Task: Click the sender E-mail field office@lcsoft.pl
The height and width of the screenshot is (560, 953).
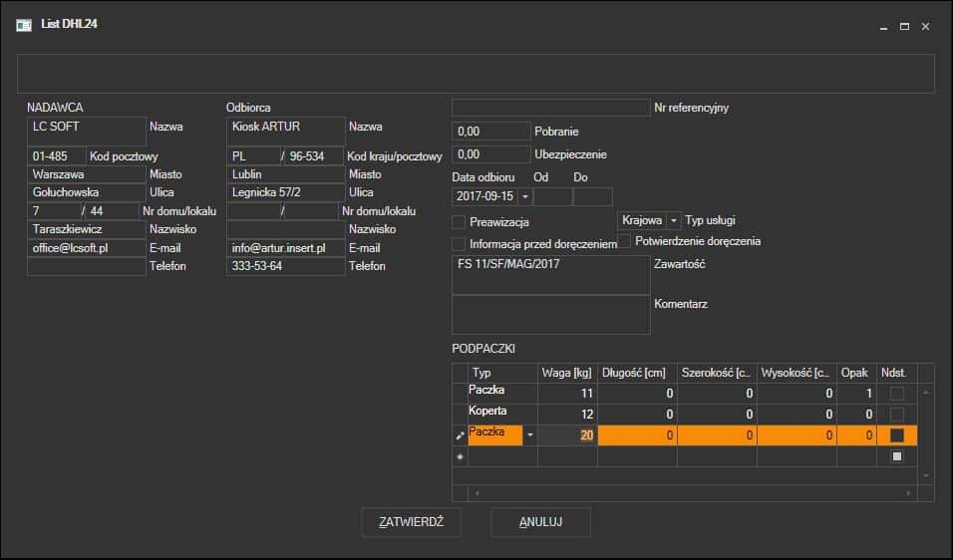Action: [87, 248]
